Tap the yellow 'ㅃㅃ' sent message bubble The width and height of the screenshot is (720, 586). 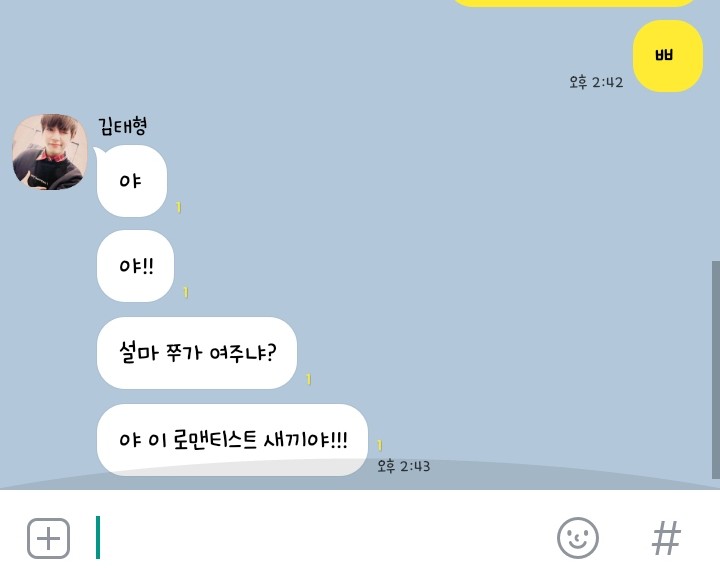(668, 56)
